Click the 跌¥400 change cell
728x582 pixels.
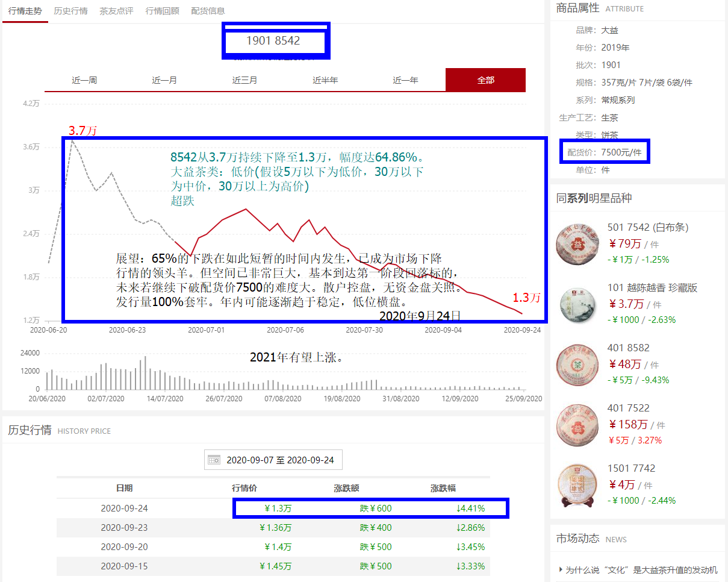376,527
